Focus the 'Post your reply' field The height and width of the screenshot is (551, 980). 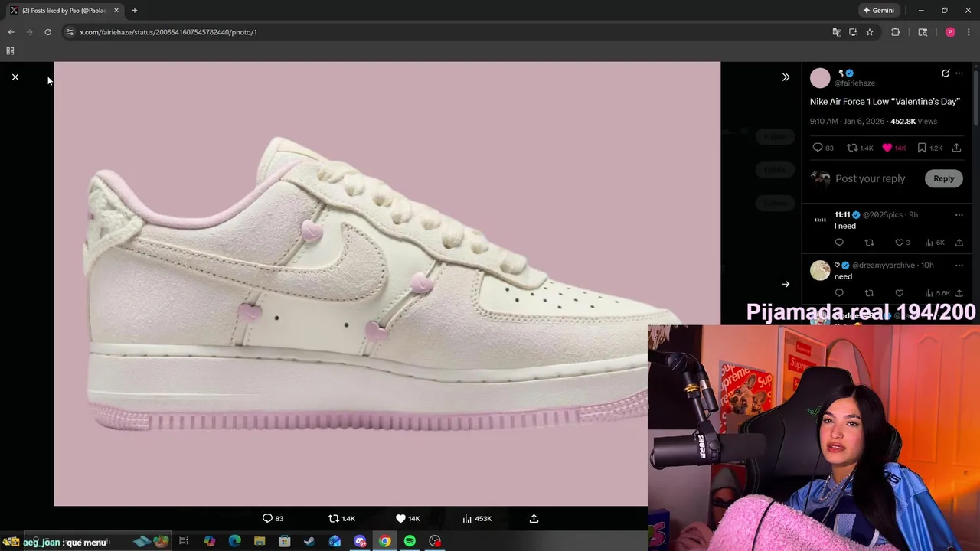(x=871, y=178)
